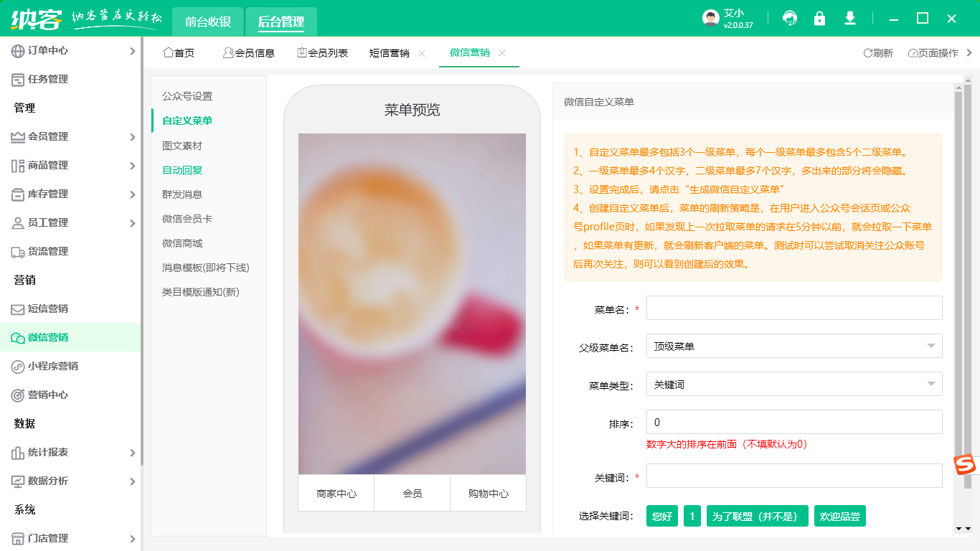
Task: Click the vertical scrollbar of the form
Action: point(958,287)
